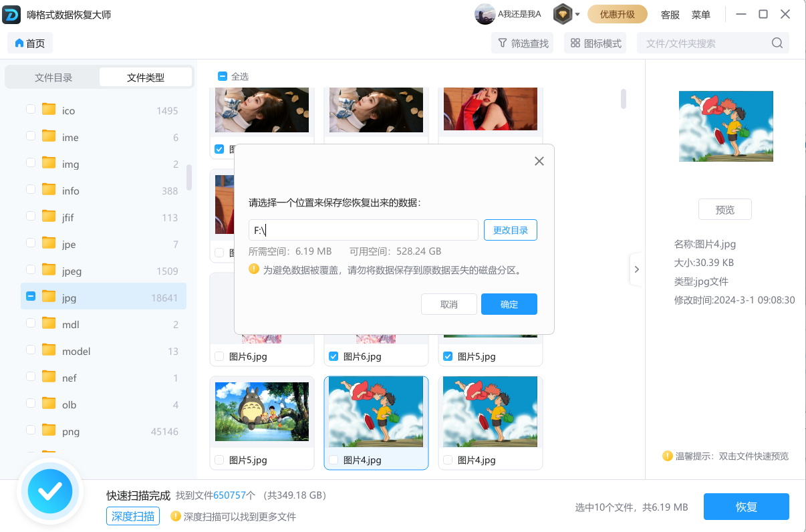Check the ico file type checkbox
This screenshot has width=806, height=532.
pos(31,110)
